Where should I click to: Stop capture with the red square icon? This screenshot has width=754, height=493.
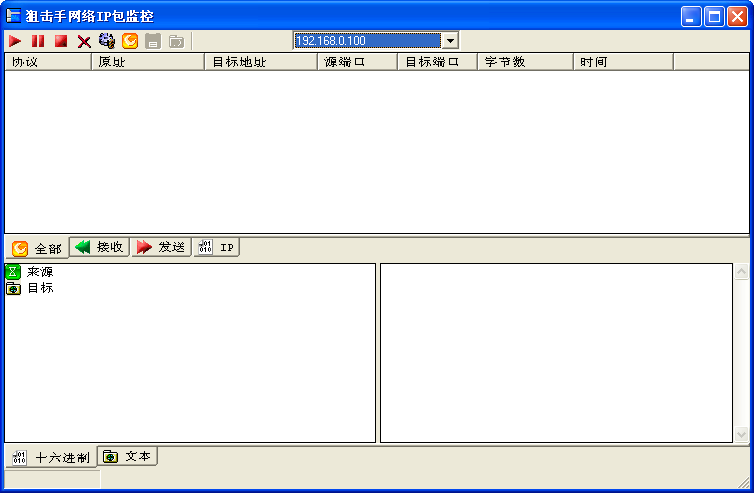(x=61, y=41)
